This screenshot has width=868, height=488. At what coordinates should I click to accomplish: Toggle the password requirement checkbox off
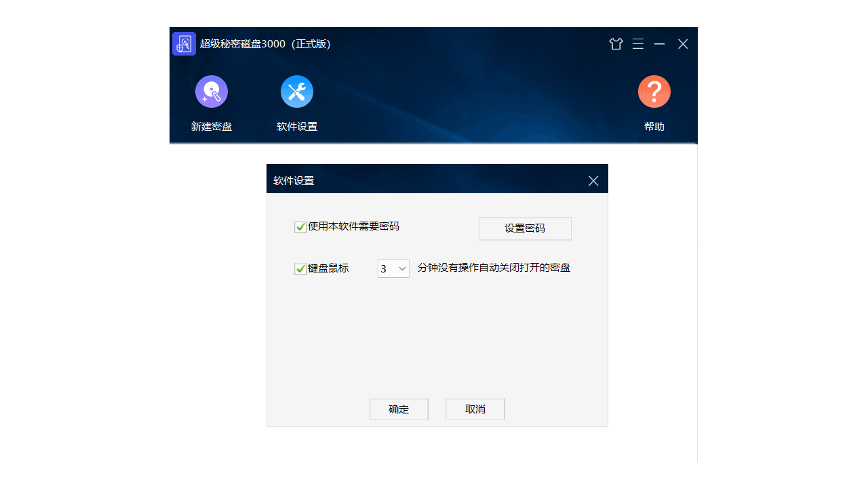tap(300, 227)
